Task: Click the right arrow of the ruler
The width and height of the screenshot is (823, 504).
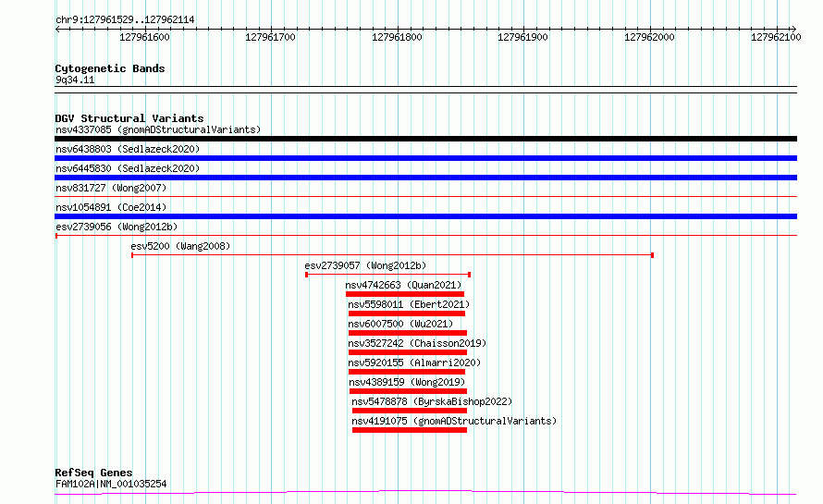Action: coord(793,29)
